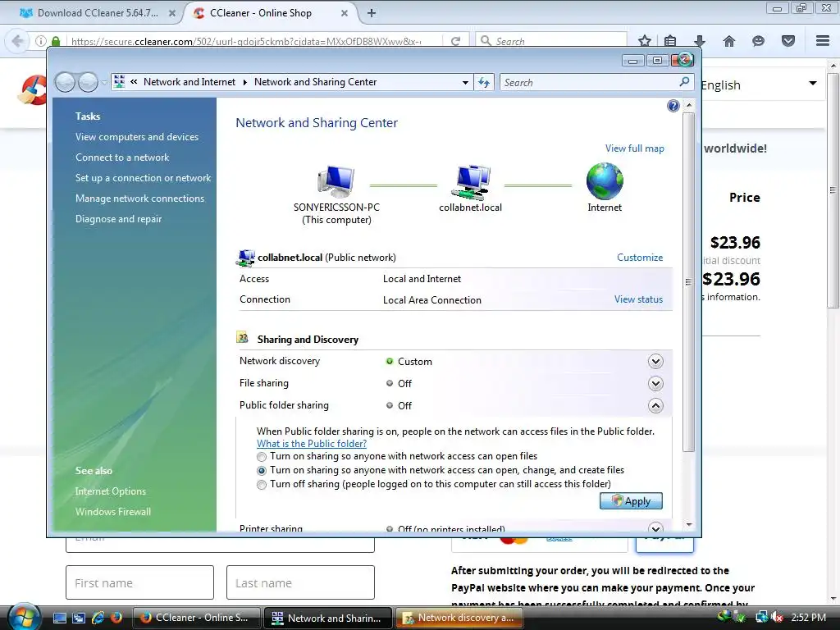Click the Control Panel icon in breadcrumb
The width and height of the screenshot is (840, 630).
120,81
